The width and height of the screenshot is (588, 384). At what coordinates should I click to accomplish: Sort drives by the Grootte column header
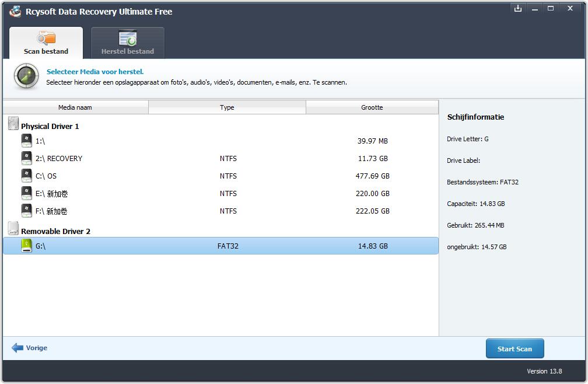[x=372, y=107]
